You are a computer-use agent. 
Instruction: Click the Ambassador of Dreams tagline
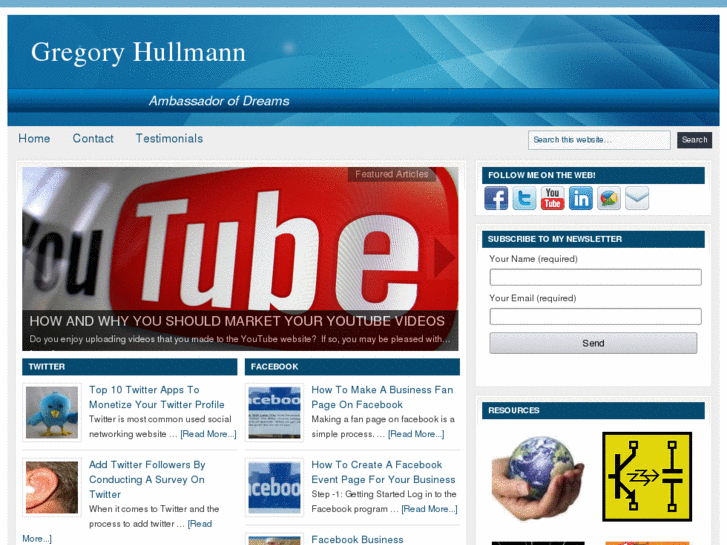coord(219,101)
